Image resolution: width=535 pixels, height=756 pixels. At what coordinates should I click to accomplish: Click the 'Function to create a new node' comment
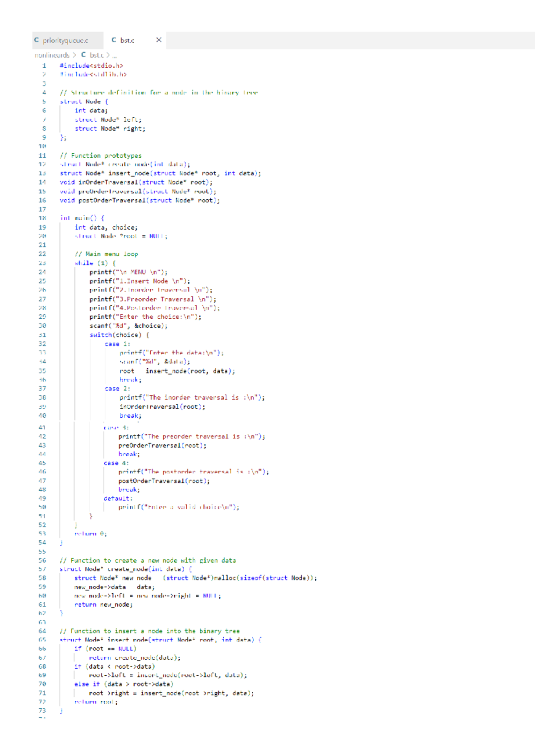coord(148,560)
